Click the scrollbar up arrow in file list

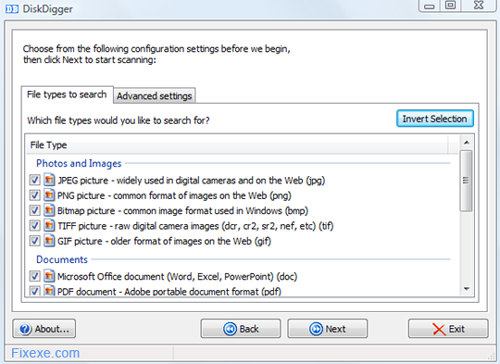click(467, 143)
